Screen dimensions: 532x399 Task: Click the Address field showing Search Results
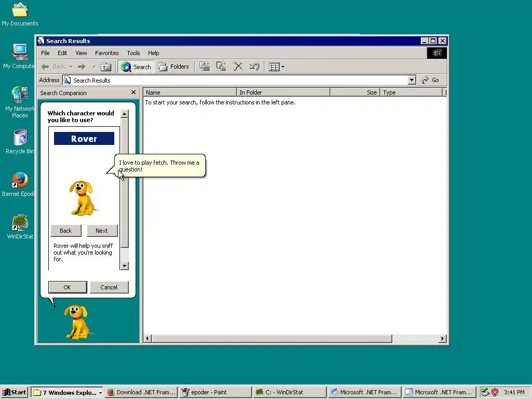coord(235,81)
